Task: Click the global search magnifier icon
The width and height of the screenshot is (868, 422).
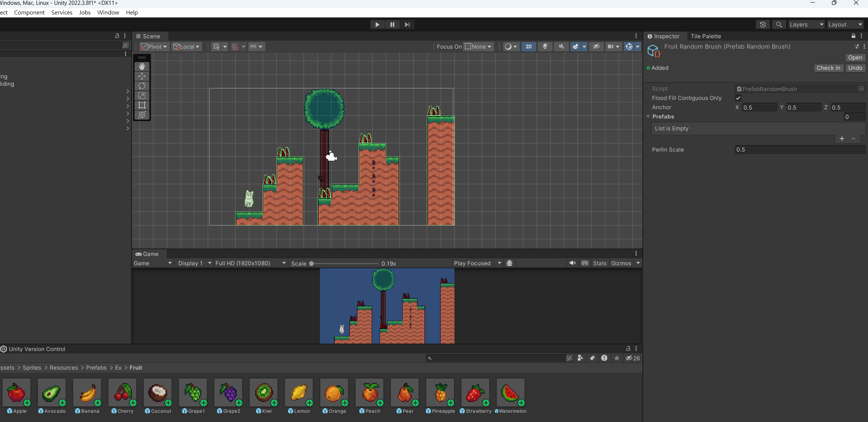Action: pyautogui.click(x=779, y=25)
